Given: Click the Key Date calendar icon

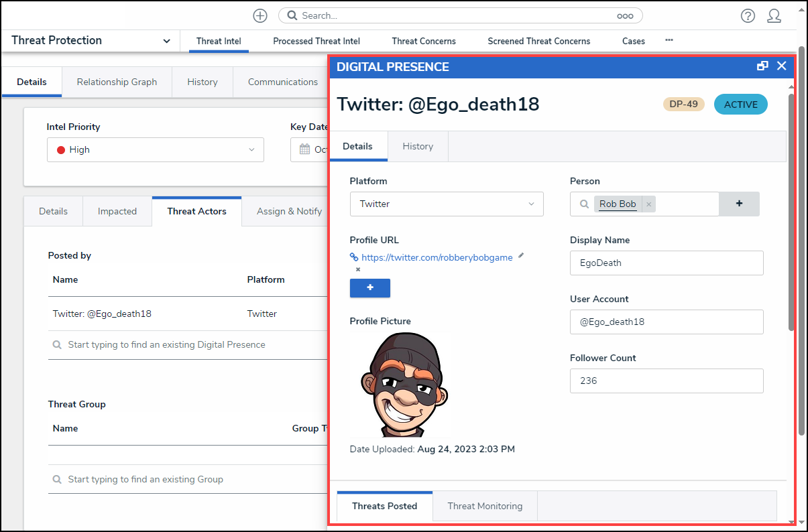Looking at the screenshot, I should coord(304,149).
